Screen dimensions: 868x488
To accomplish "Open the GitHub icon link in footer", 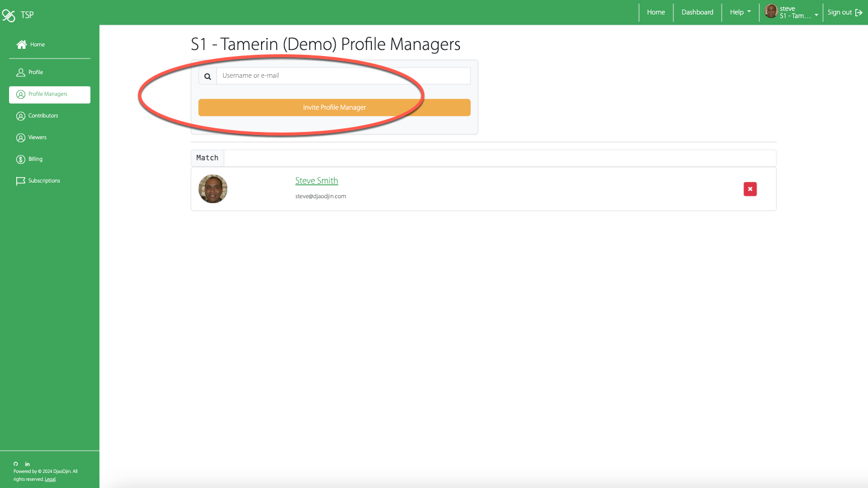I will point(16,464).
